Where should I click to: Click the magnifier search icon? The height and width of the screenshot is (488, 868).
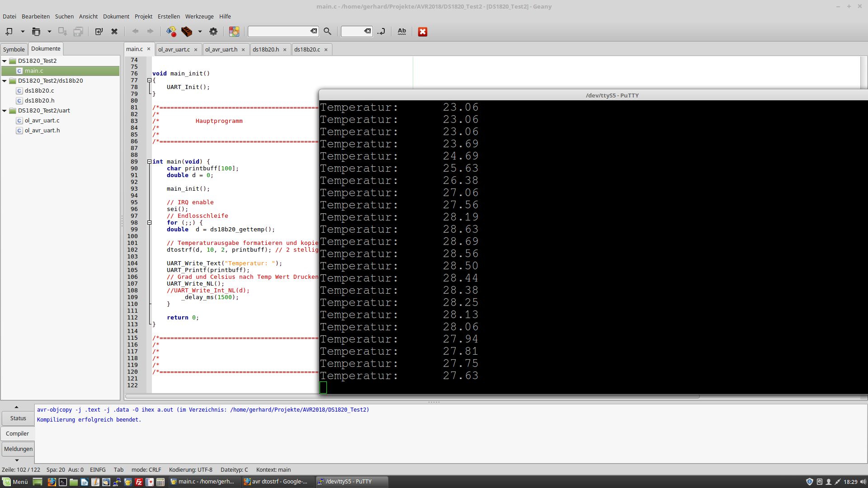coord(327,32)
